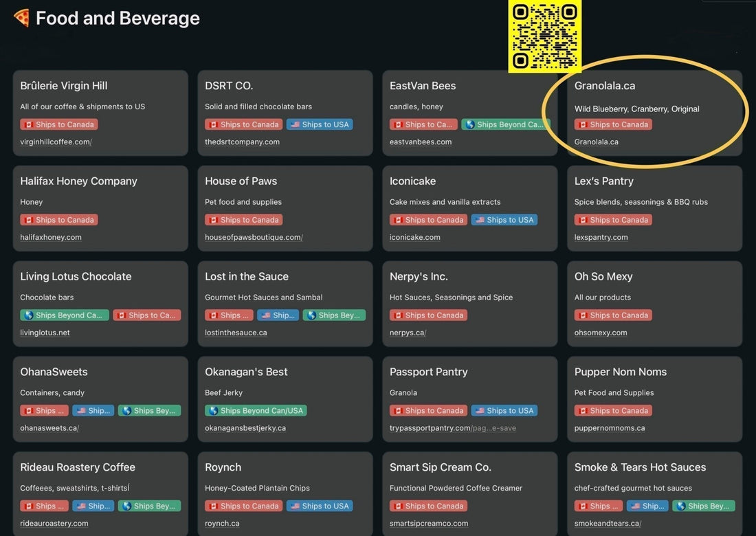756x536 pixels.
Task: Click green Ships Bey... tag on Lost in the Sauce
Action: tap(334, 315)
